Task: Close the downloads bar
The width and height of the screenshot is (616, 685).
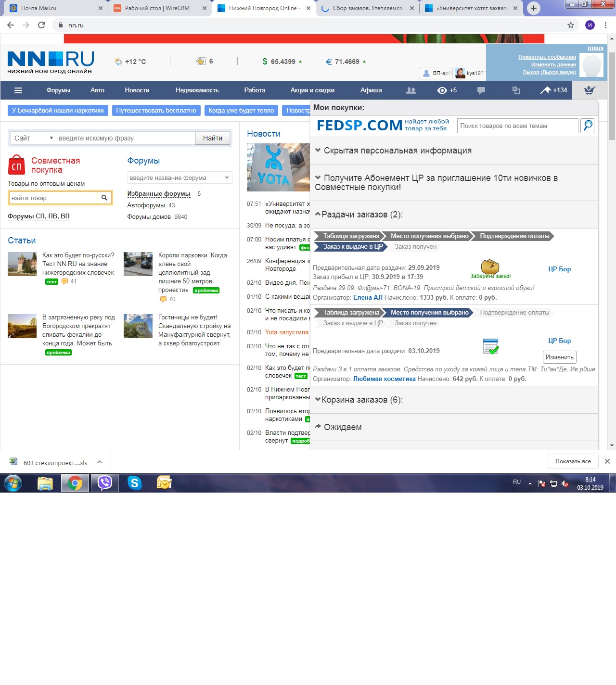Action: [607, 461]
